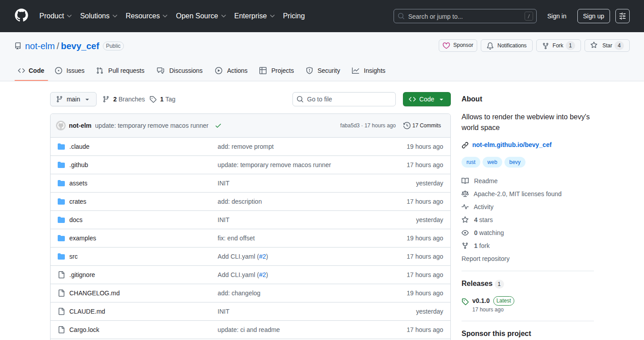This screenshot has width=644, height=340.
Task: Expand the Enterprise menu
Action: [x=254, y=16]
